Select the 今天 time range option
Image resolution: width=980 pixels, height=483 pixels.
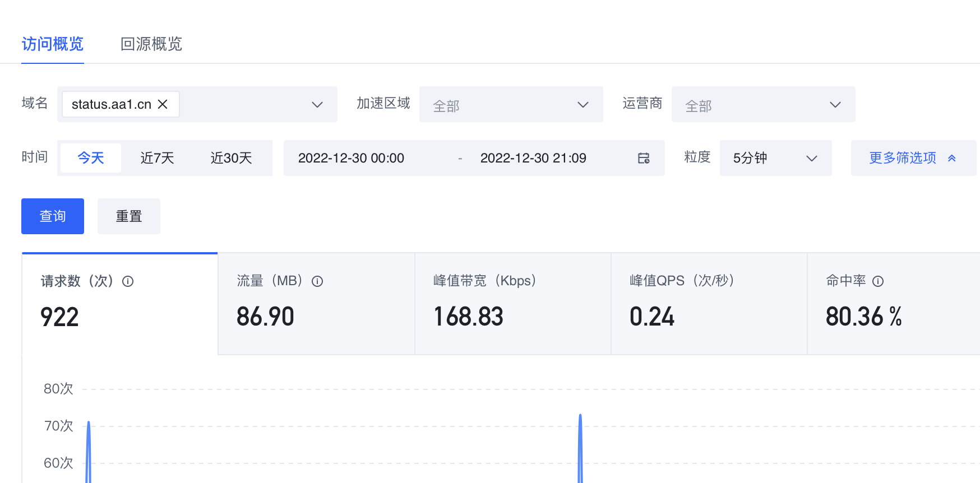coord(90,158)
